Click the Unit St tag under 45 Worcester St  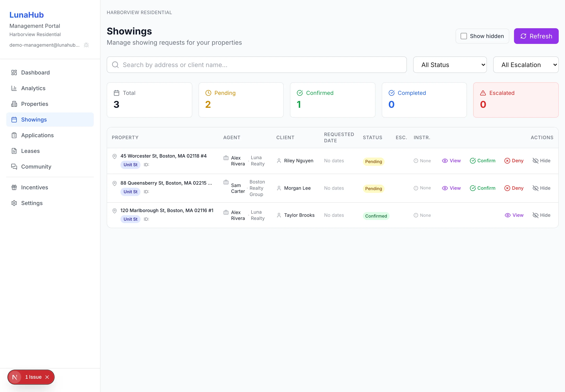130,165
